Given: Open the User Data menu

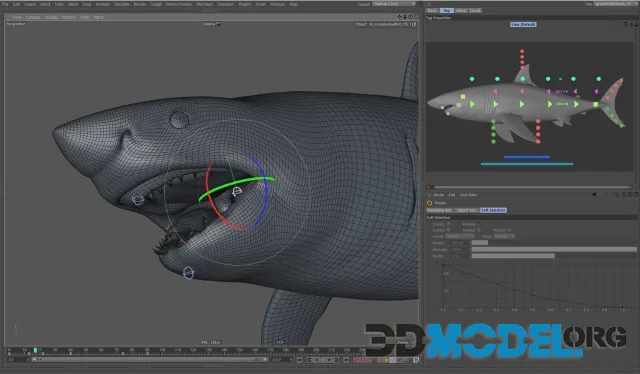Looking at the screenshot, I should 468,195.
